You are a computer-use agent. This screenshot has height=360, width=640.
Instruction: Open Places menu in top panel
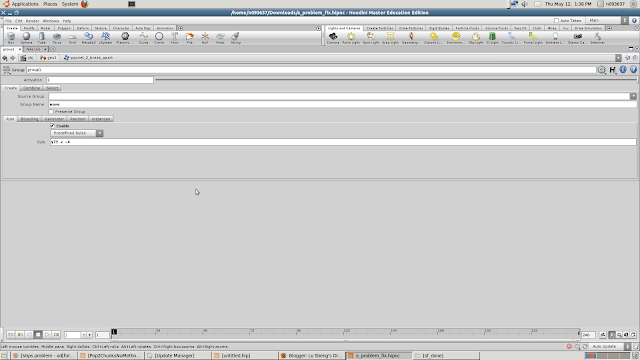50,4
